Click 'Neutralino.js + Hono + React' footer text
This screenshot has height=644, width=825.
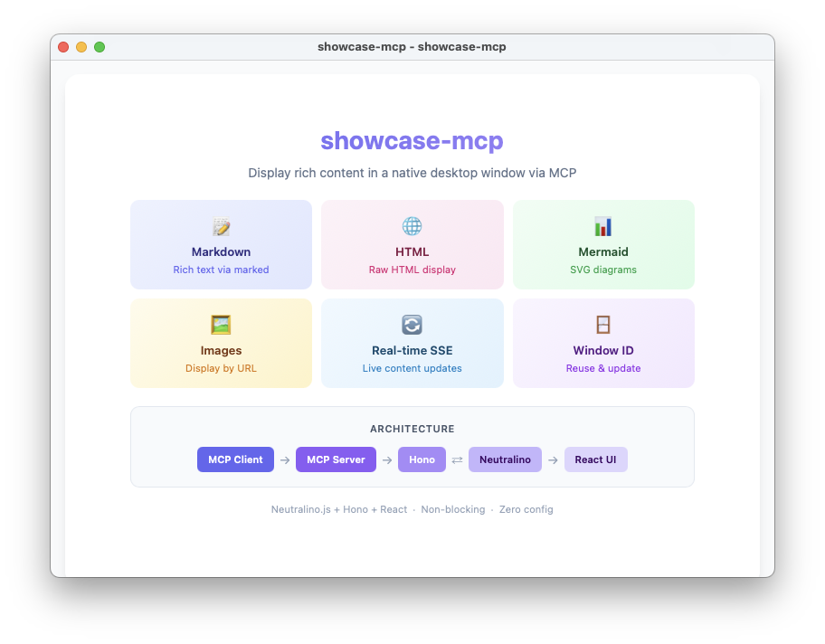coord(339,509)
